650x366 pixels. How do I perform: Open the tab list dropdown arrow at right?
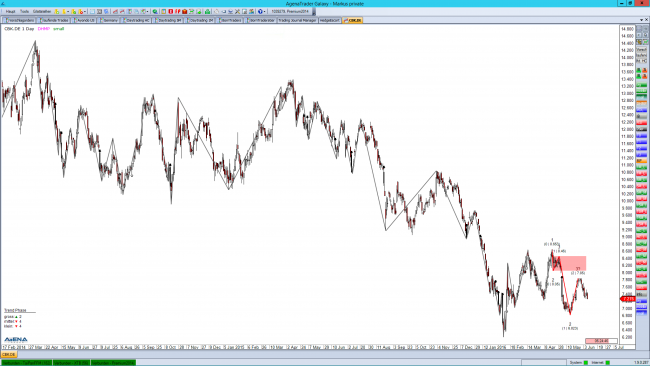(641, 20)
